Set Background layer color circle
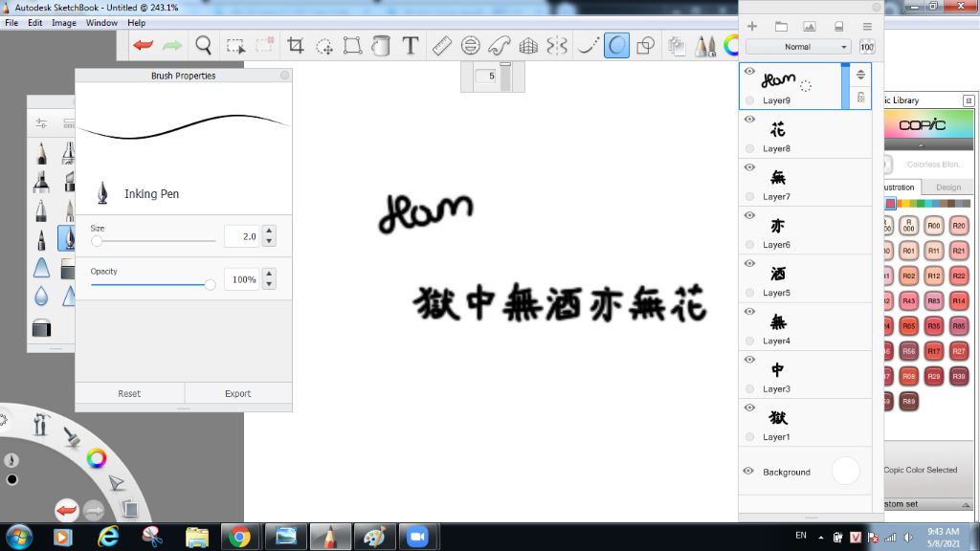 tap(845, 471)
